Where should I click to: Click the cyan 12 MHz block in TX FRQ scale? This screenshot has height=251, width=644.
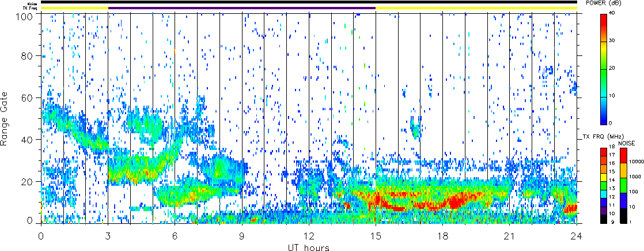point(603,196)
